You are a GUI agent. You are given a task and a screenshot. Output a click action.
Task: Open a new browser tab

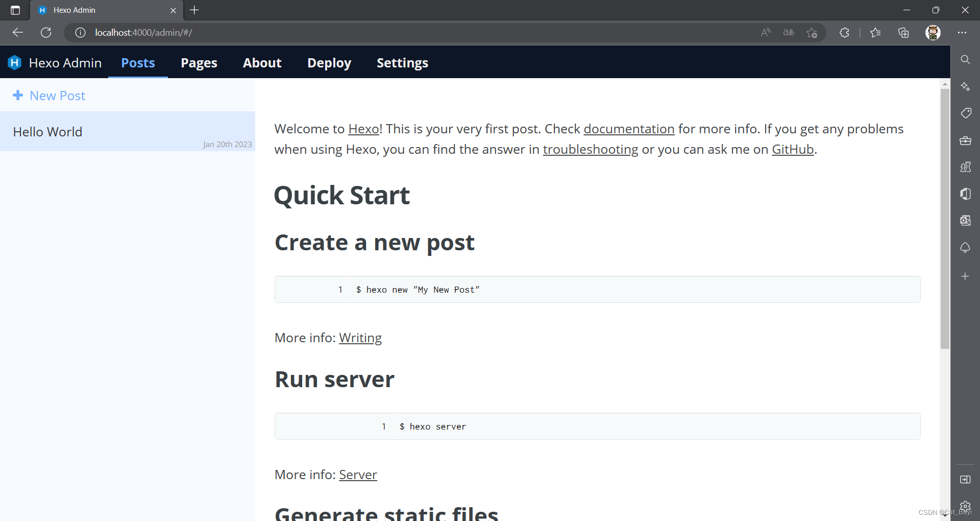[194, 10]
